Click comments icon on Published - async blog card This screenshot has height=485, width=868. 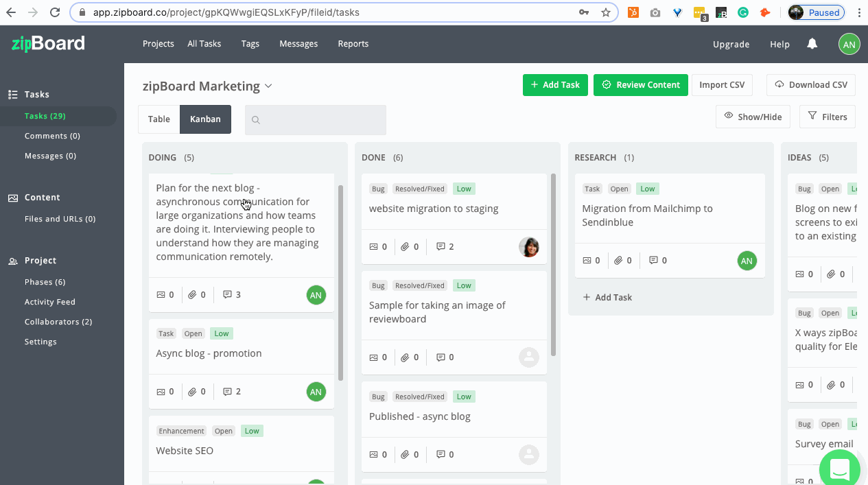[x=441, y=454]
